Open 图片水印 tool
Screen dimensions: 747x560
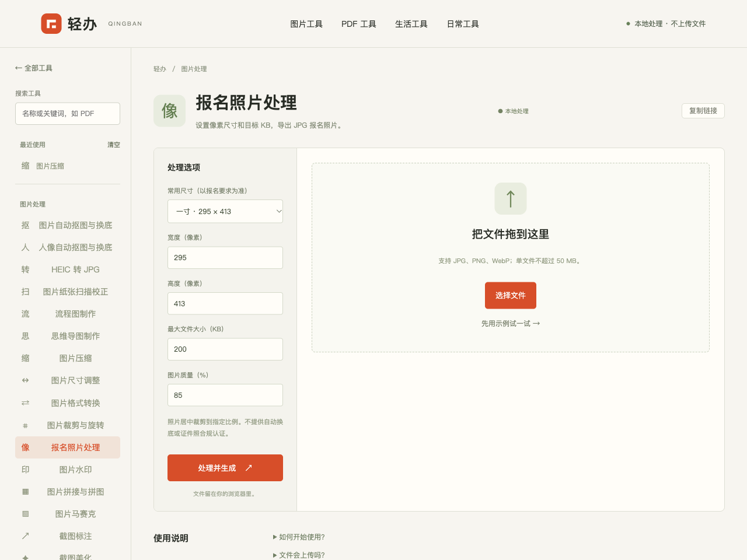point(68,470)
